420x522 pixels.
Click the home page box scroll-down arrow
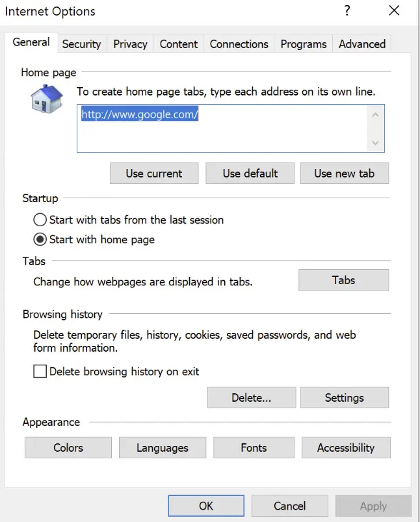(375, 142)
